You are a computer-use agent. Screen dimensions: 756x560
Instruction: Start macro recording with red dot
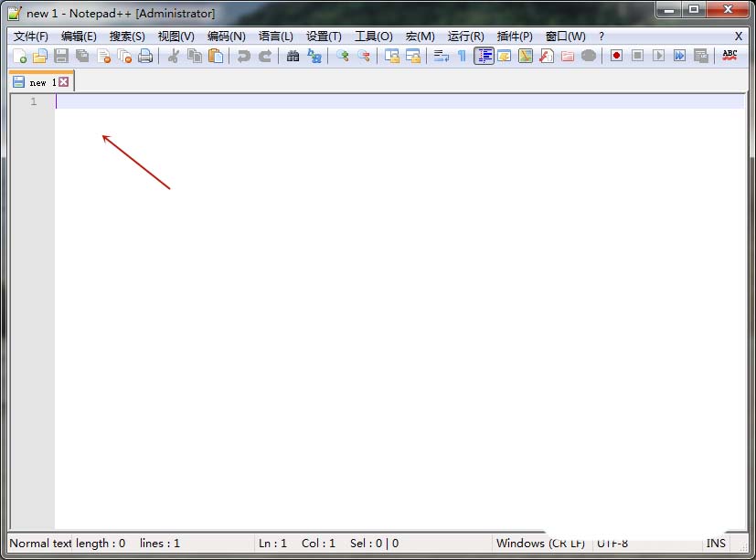pyautogui.click(x=616, y=56)
